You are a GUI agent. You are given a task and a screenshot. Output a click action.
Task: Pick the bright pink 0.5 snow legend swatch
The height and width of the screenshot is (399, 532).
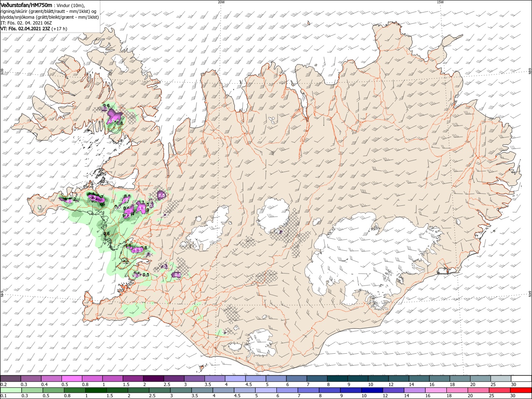pos(71,378)
